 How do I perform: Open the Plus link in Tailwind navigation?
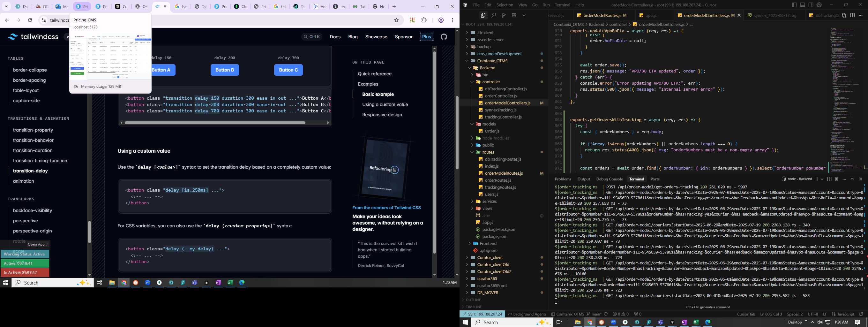pyautogui.click(x=426, y=37)
